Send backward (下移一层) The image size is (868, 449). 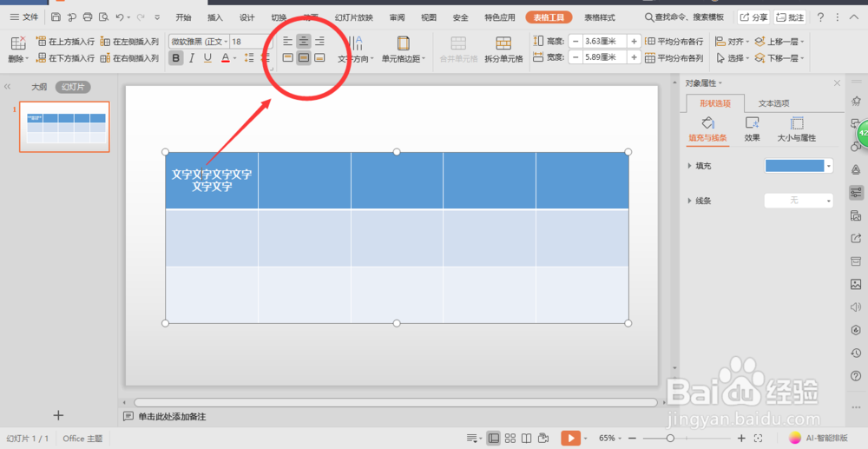pyautogui.click(x=779, y=57)
